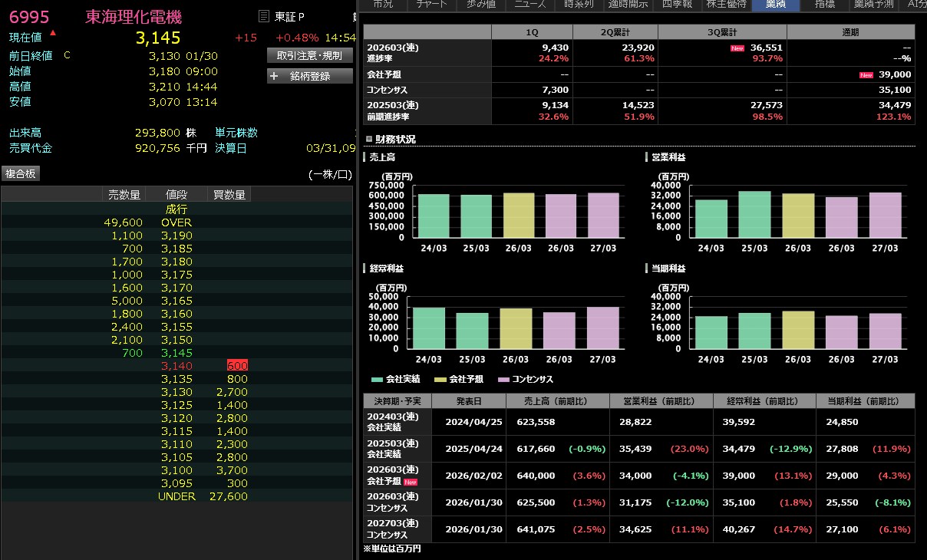927x560 pixels.
Task: Click the 財務状況 section square marker
Action: point(368,140)
